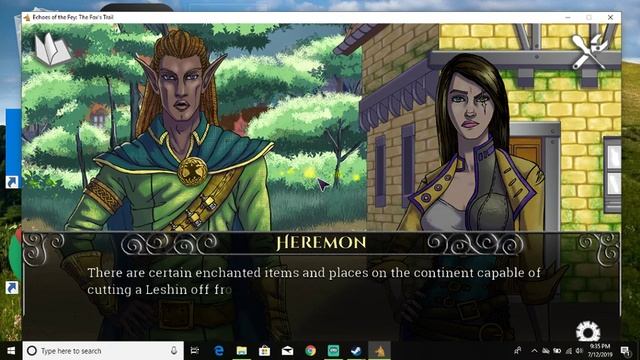This screenshot has height=360, width=640.
Task: Open the Mail app from the taskbar
Action: (287, 351)
